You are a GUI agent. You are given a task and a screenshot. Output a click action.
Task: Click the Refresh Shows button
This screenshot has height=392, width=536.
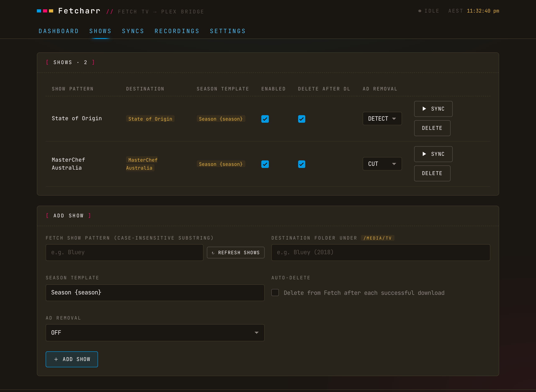(x=236, y=253)
